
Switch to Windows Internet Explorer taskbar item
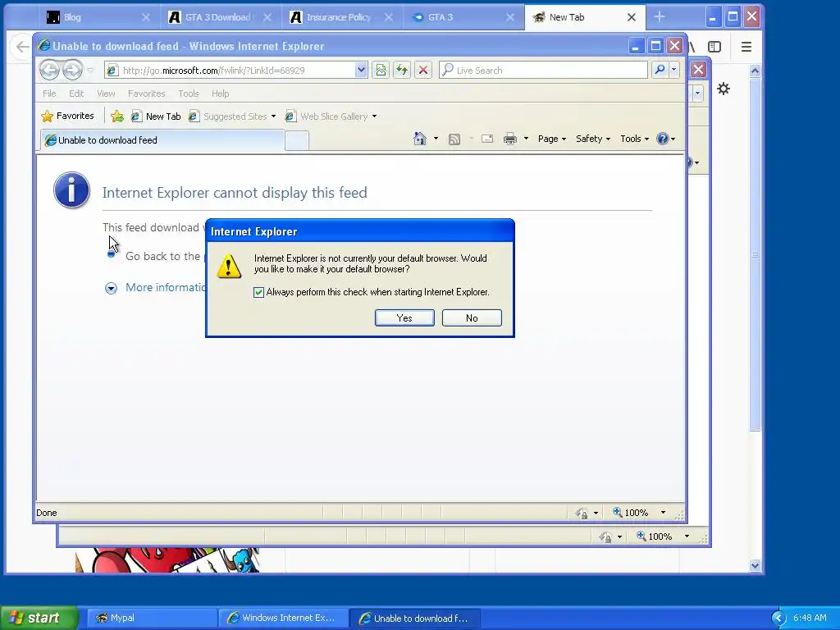click(283, 618)
